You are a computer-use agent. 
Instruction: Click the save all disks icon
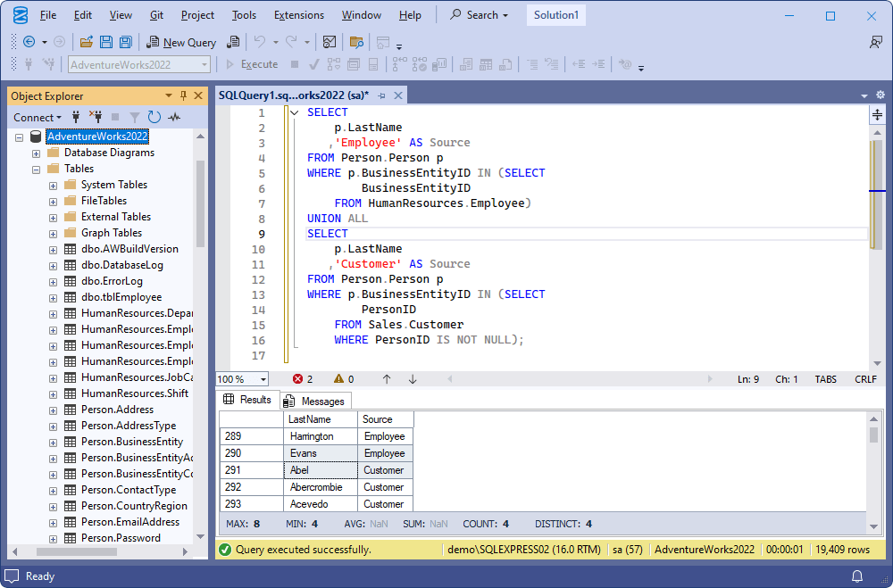tap(125, 42)
